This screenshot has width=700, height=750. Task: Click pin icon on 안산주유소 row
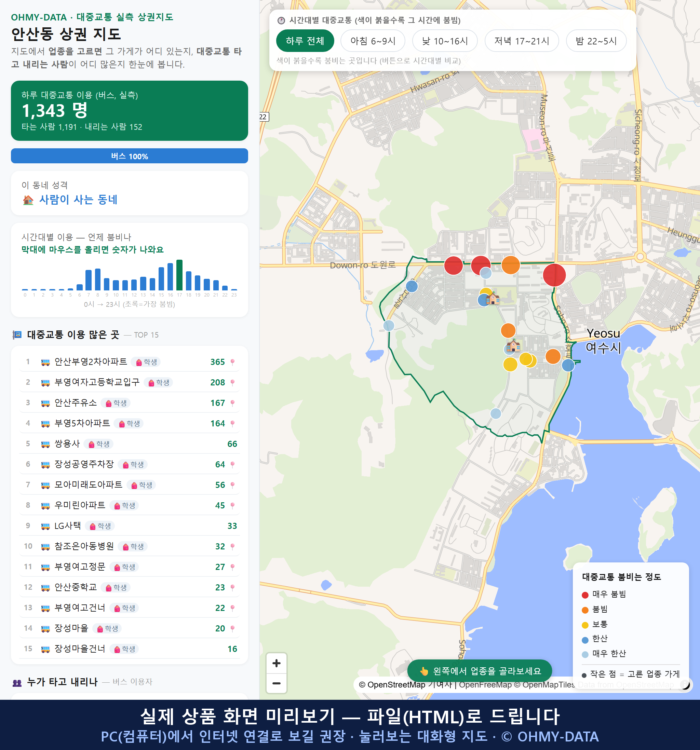pos(232,403)
